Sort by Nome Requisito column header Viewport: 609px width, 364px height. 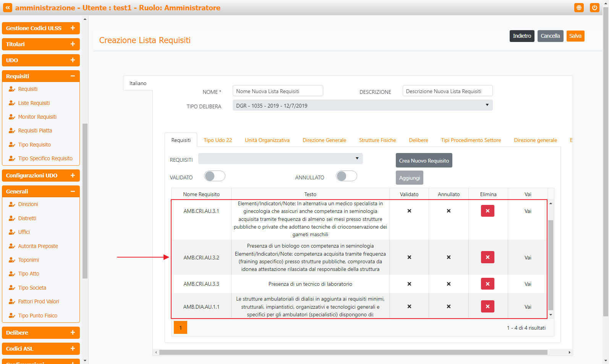tap(201, 194)
